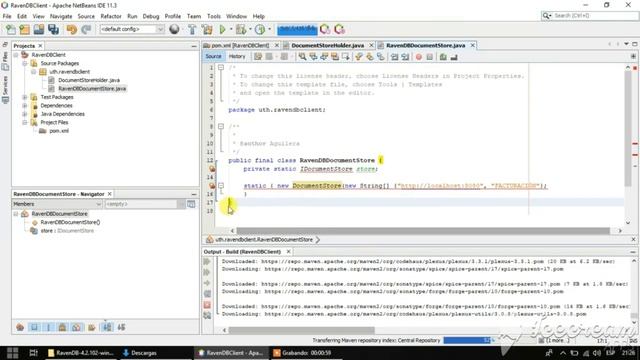Click the New File toolbar icon
This screenshot has height=360, width=640.
pos(11,29)
